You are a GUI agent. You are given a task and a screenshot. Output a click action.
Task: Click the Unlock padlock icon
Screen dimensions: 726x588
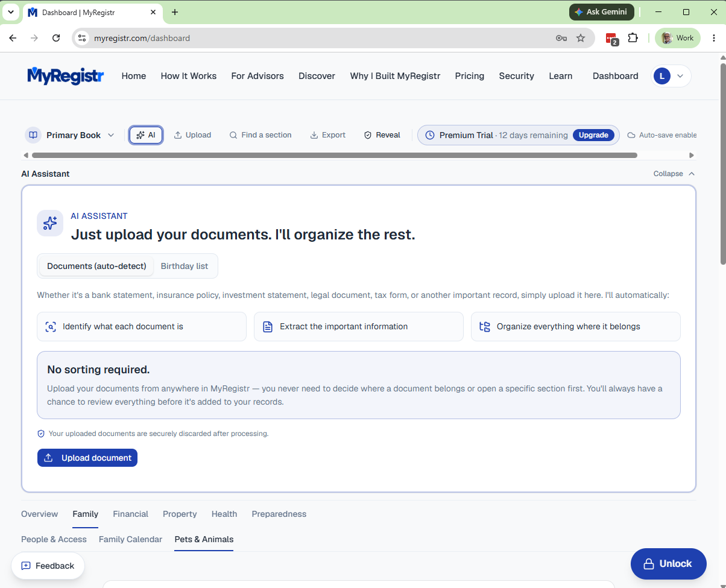(x=649, y=564)
